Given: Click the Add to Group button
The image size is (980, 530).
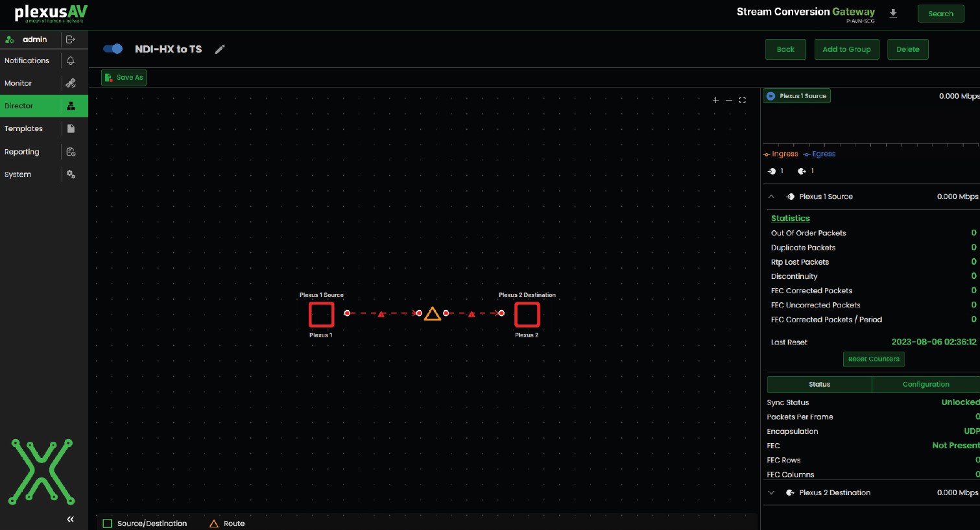Looking at the screenshot, I should point(846,49).
